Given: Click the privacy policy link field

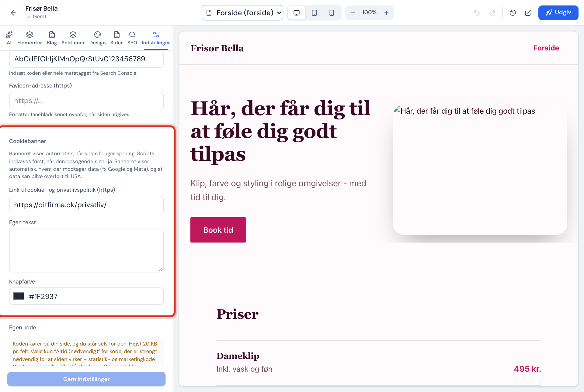Looking at the screenshot, I should coord(86,205).
